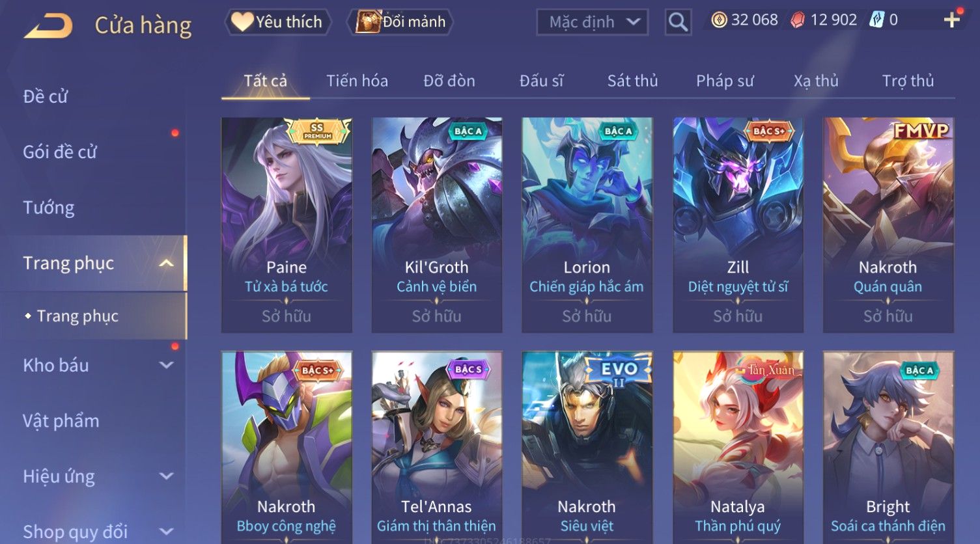
Task: Open Gói đề cử in the sidebar
Action: tap(60, 152)
